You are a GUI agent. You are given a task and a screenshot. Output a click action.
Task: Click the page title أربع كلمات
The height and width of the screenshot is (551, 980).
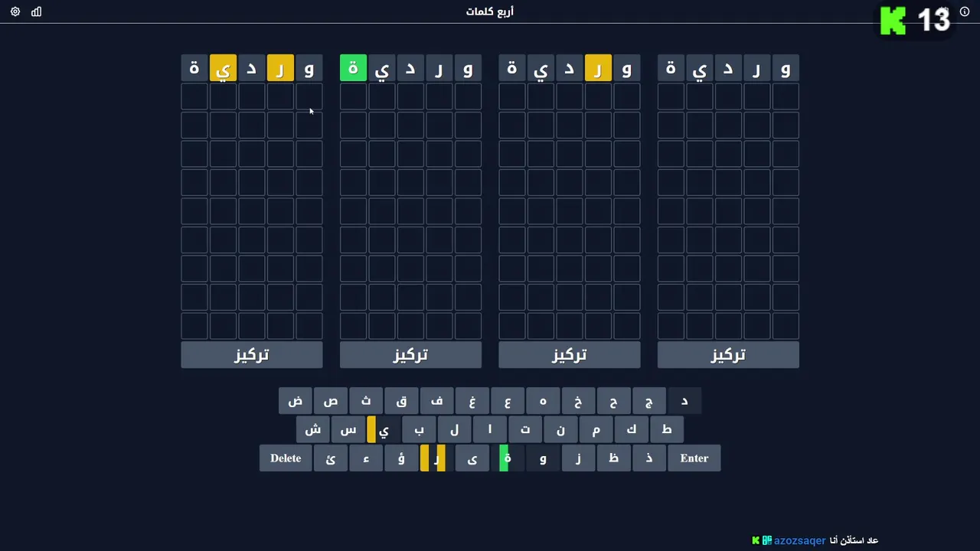point(490,11)
